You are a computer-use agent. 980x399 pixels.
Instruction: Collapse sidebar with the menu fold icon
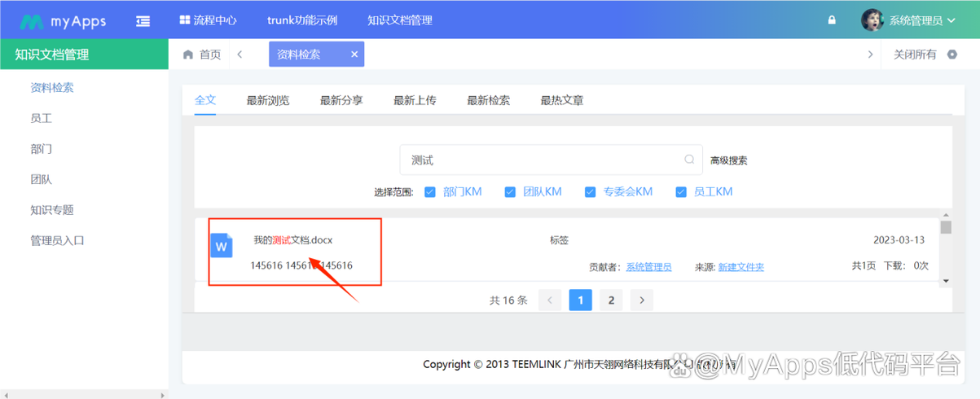143,21
